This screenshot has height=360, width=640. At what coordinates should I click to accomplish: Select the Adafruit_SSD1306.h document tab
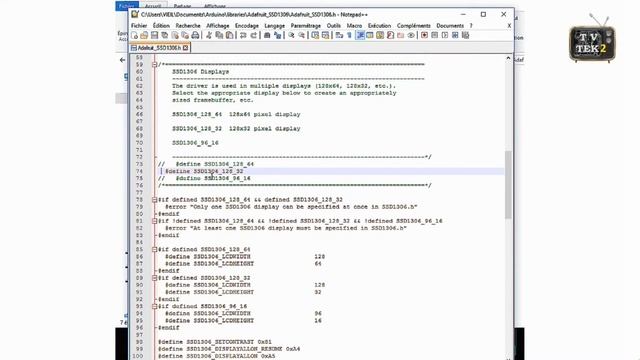[160, 48]
